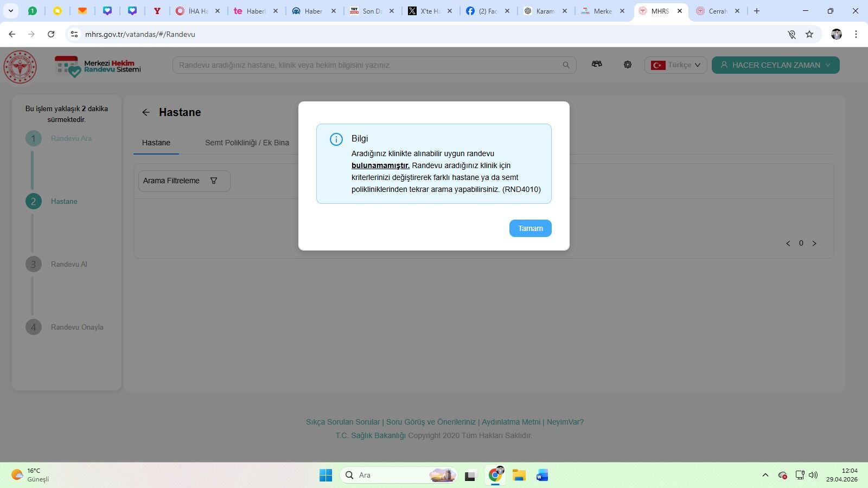
Task: Expand the HACER CEYLAN ZAMAN user menu
Action: click(775, 65)
